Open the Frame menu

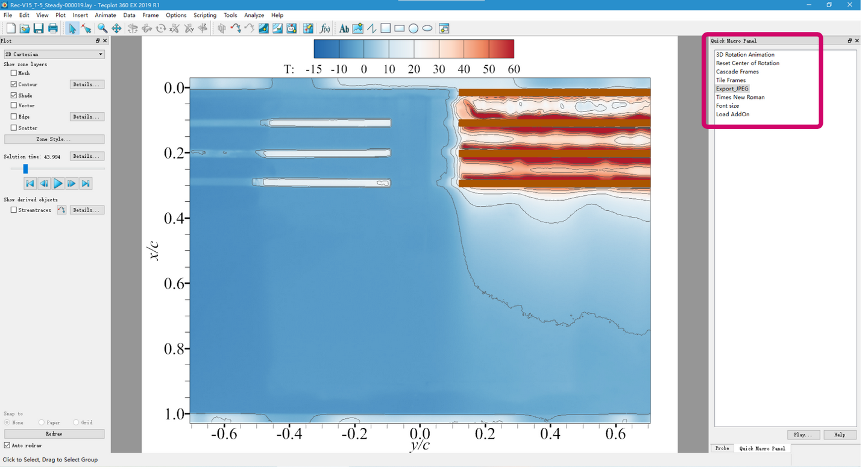[151, 15]
